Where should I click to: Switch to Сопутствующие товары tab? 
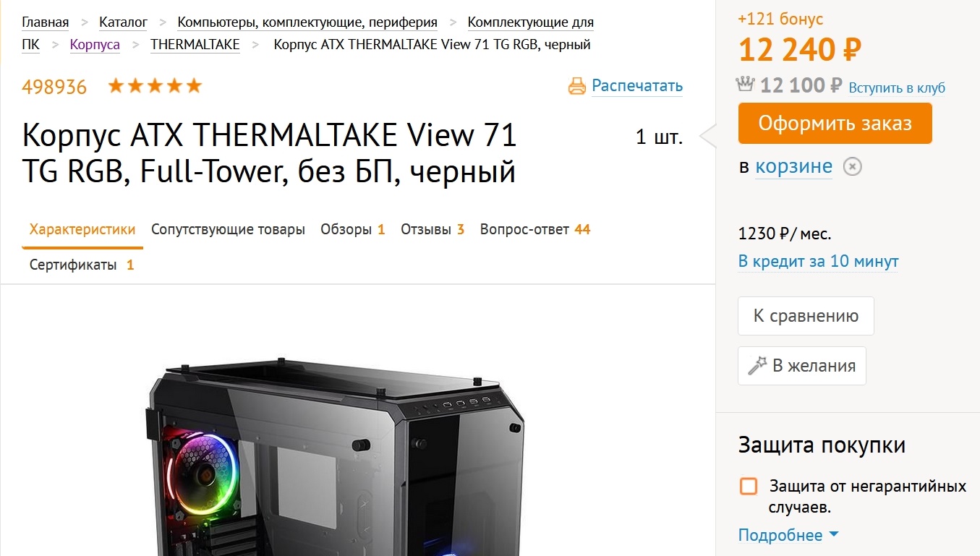coord(228,230)
